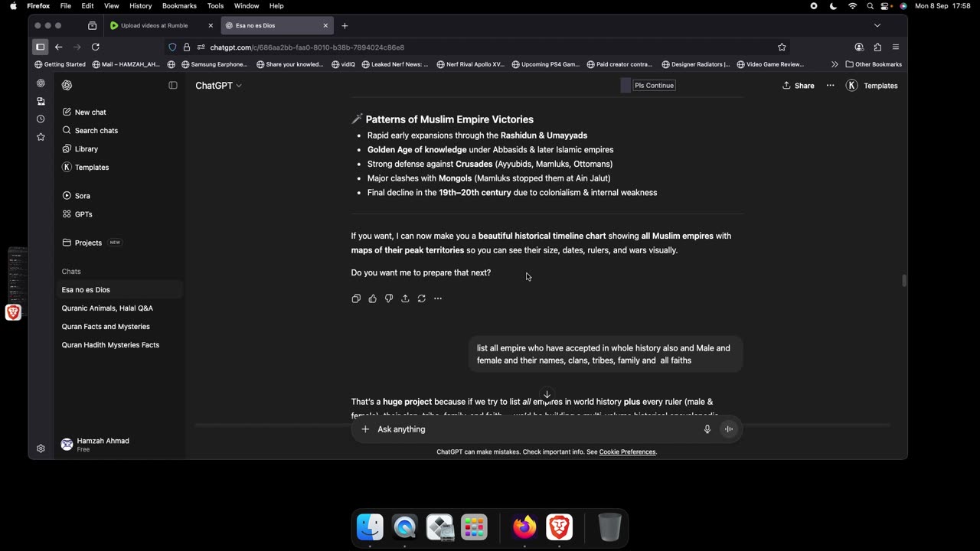Open bookmarks star in Firefox sidebar

pyautogui.click(x=41, y=137)
